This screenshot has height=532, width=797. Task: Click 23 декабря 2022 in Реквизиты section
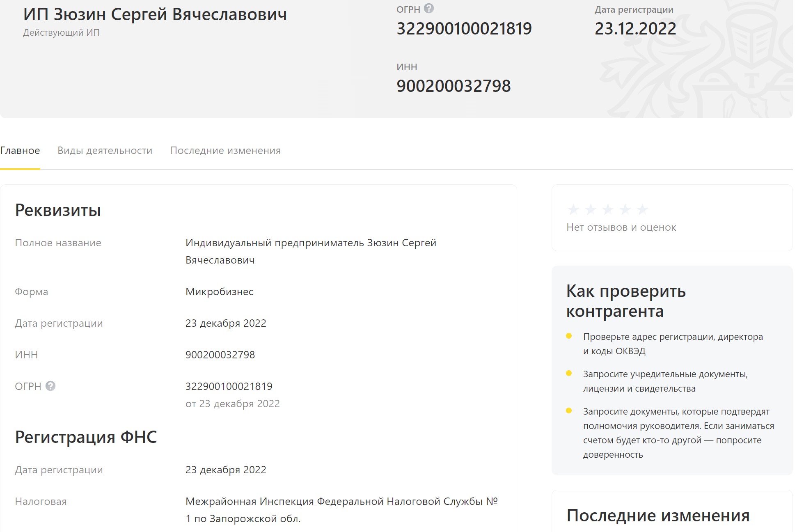(226, 323)
